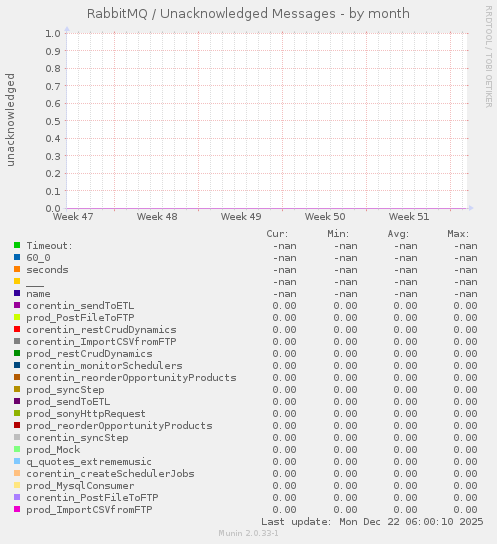Image resolution: width=497 pixels, height=544 pixels.
Task: Click the blue 60_0 legend swatch
Action: [x=17, y=257]
